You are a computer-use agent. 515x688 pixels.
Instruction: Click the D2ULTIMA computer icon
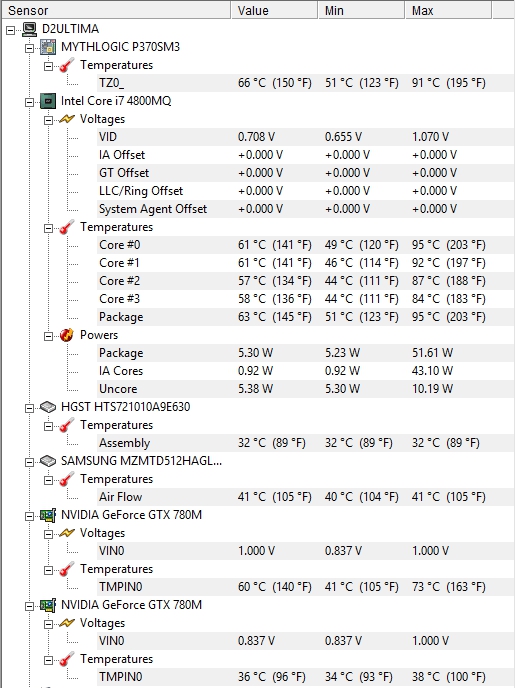coord(29,29)
